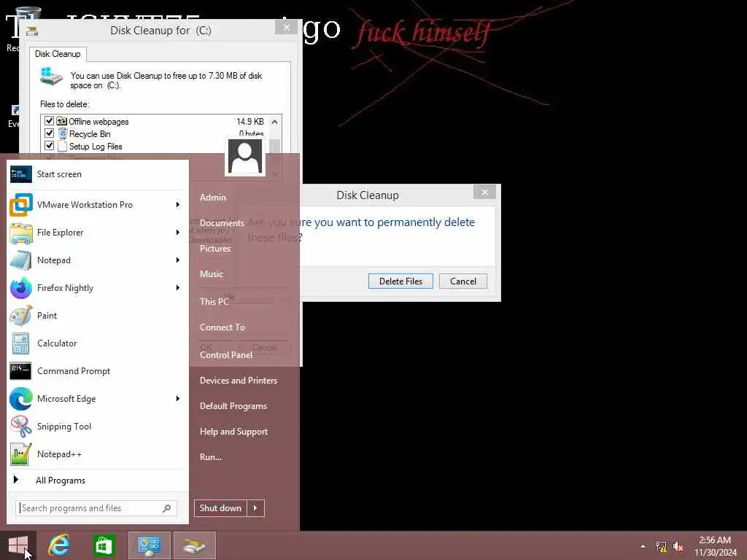Expand File Explorer jump list arrow

[178, 233]
